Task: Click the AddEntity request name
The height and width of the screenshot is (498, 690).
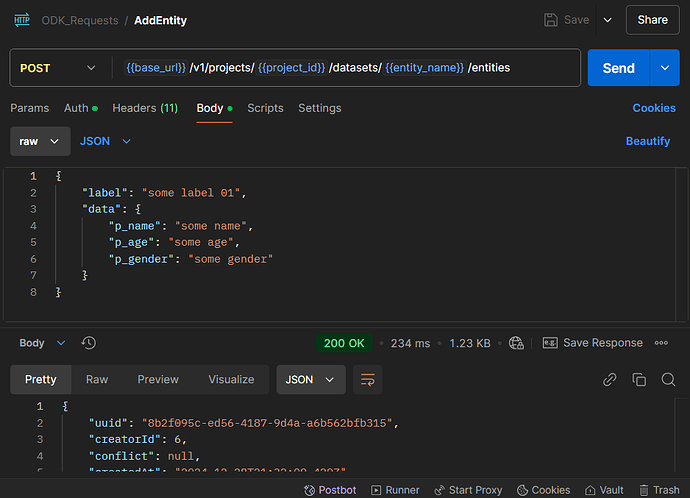Action: click(161, 21)
